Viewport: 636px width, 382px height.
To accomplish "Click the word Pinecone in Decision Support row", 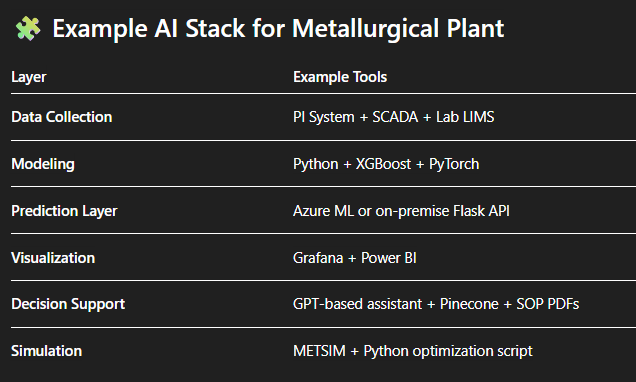I will (469, 304).
